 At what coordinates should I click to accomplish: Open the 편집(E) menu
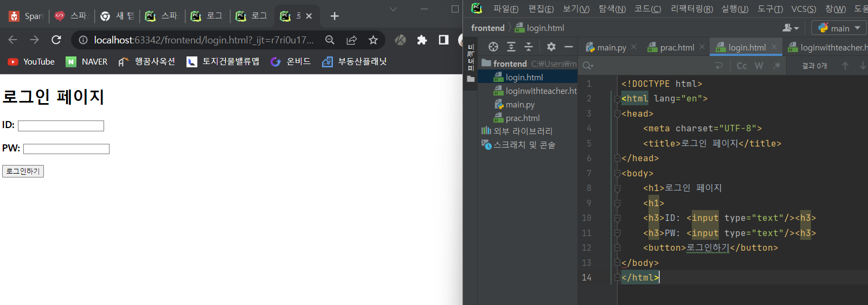point(541,9)
